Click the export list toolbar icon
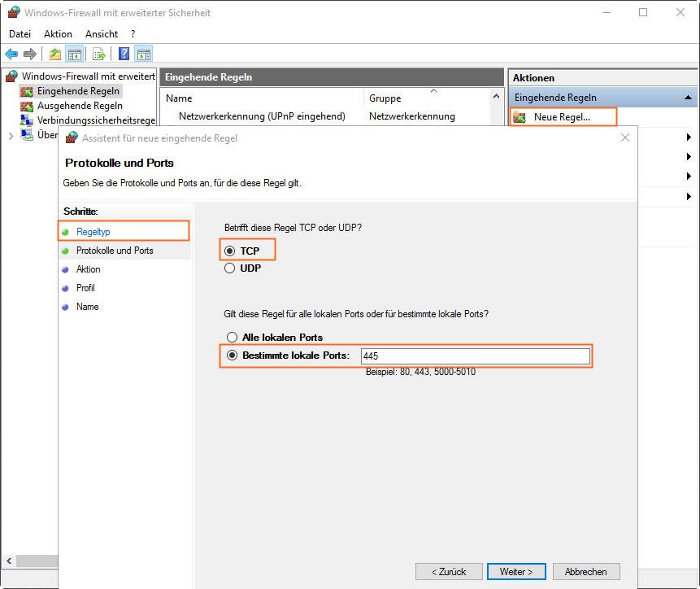Screen dimensions: 700x589 pos(98,55)
